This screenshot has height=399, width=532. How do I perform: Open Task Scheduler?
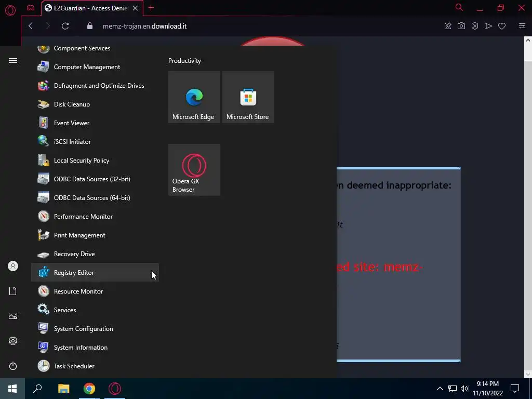tap(95, 366)
